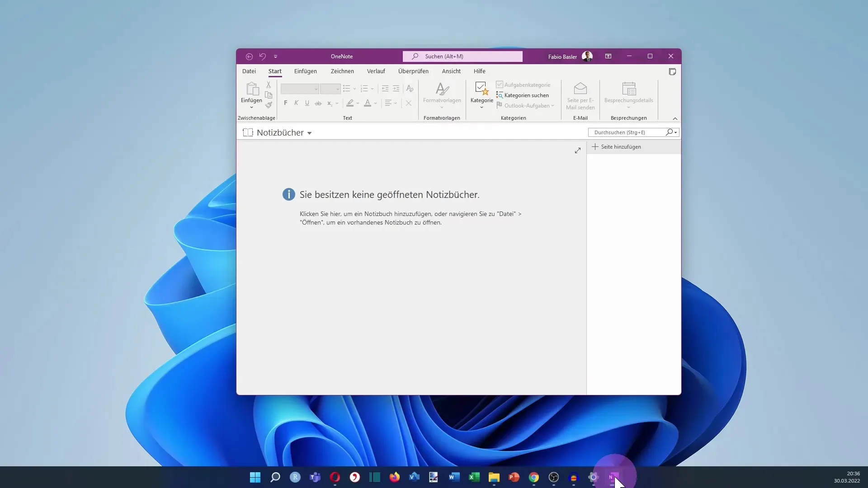Toggle Italic (K) formatting
868x488 pixels.
point(296,103)
